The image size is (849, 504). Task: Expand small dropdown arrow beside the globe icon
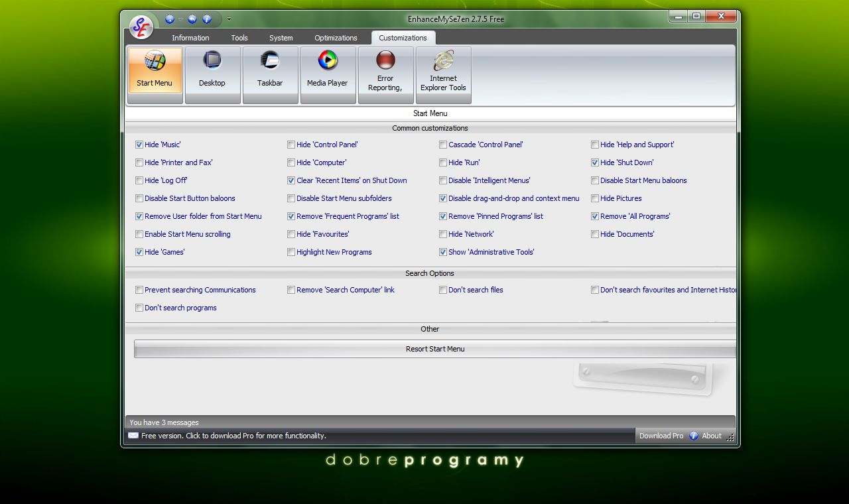180,19
